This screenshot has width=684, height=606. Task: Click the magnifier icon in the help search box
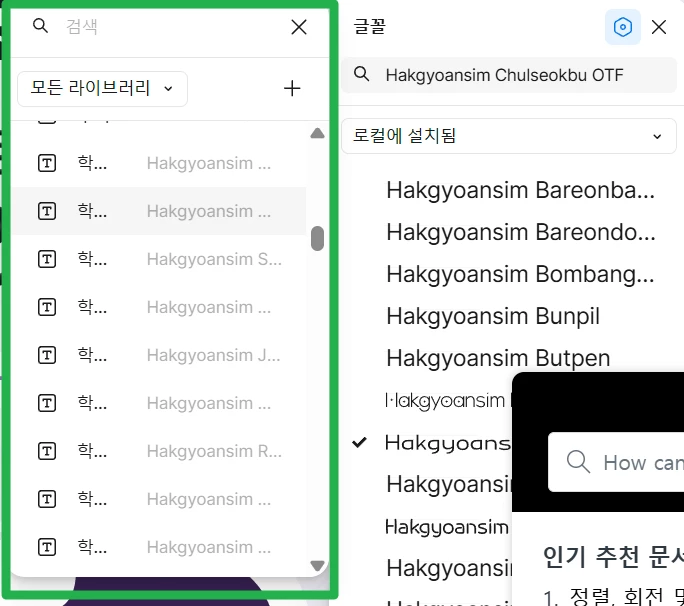[x=578, y=462]
